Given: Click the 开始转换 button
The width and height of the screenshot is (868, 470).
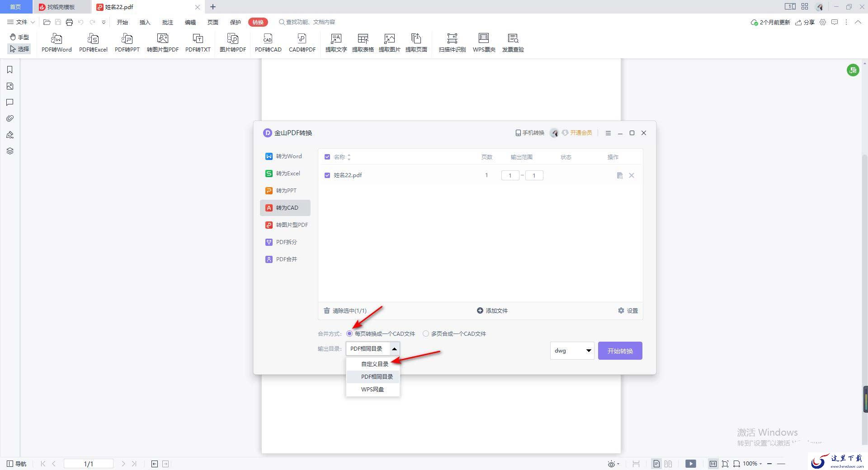Looking at the screenshot, I should 620,351.
